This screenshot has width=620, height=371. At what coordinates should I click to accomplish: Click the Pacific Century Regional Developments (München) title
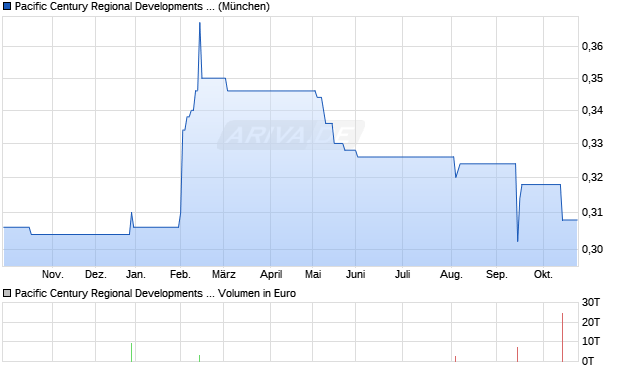click(x=142, y=7)
